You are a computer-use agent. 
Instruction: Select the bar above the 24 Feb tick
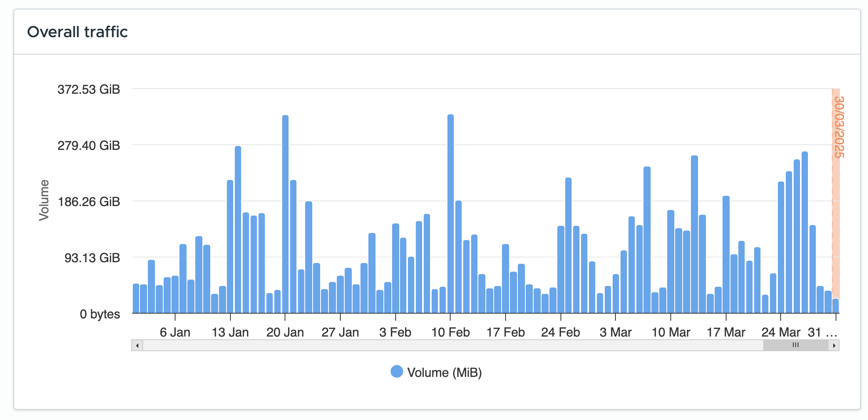click(x=560, y=269)
